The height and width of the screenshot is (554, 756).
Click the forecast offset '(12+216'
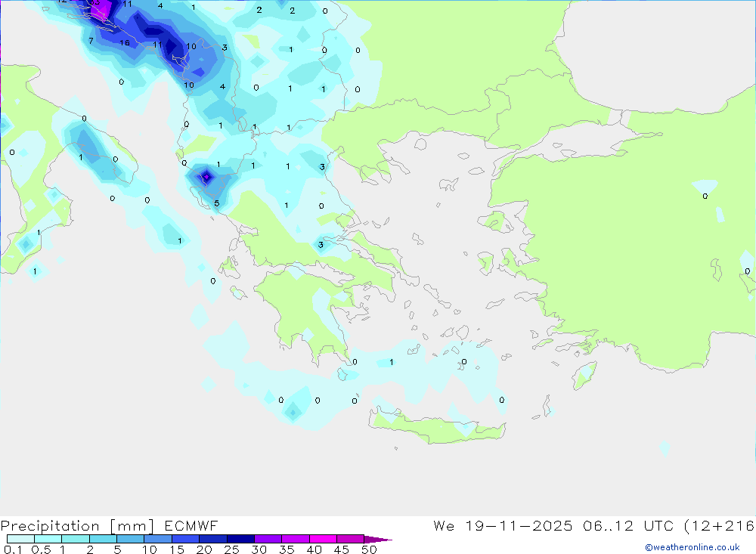[720, 526]
